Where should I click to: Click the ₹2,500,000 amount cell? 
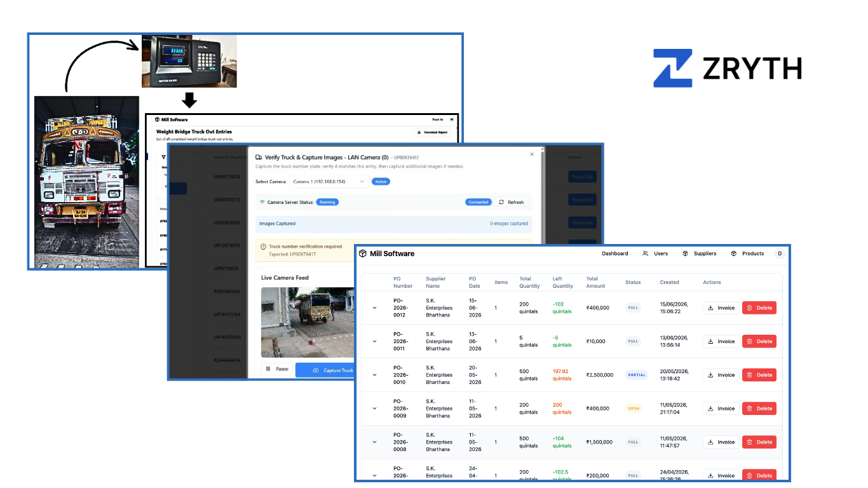point(600,375)
